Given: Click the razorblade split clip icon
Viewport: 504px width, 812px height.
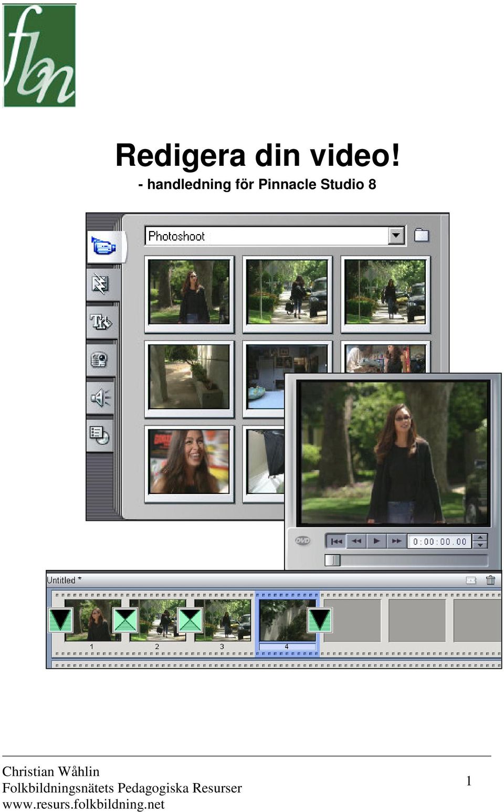Looking at the screenshot, I should tap(471, 580).
